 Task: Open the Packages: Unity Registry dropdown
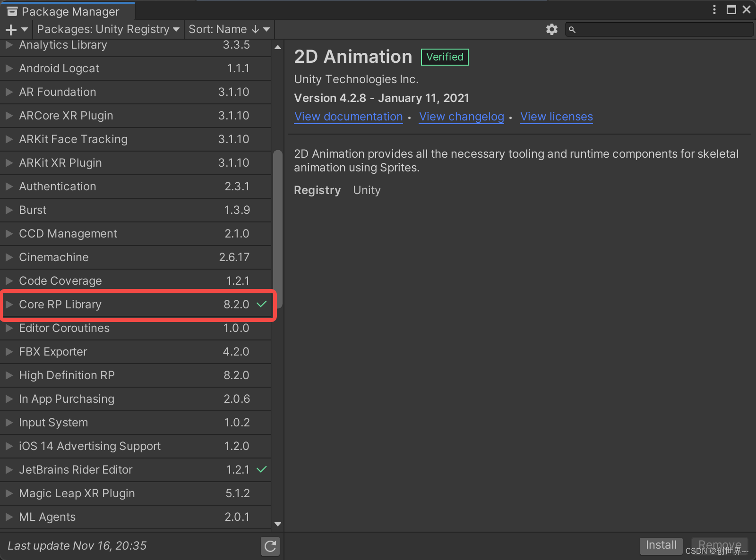point(108,29)
